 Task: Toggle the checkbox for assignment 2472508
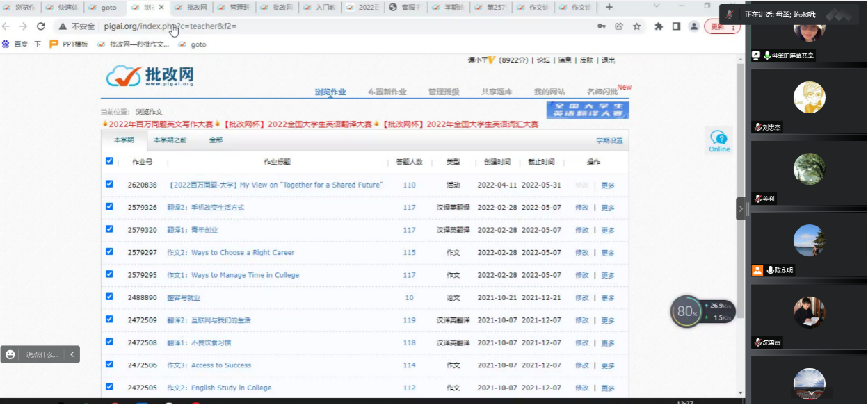click(109, 341)
